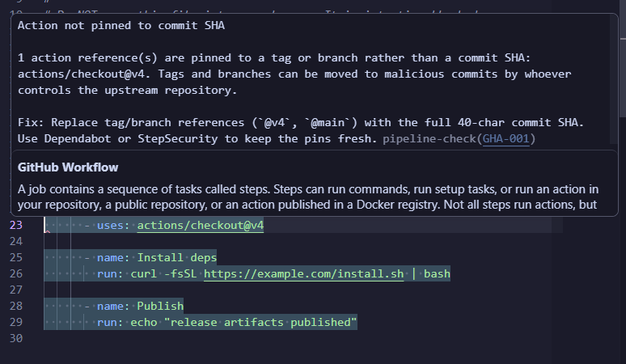The width and height of the screenshot is (626, 364).
Task: Open the GHA-001 rule link
Action: coord(505,139)
